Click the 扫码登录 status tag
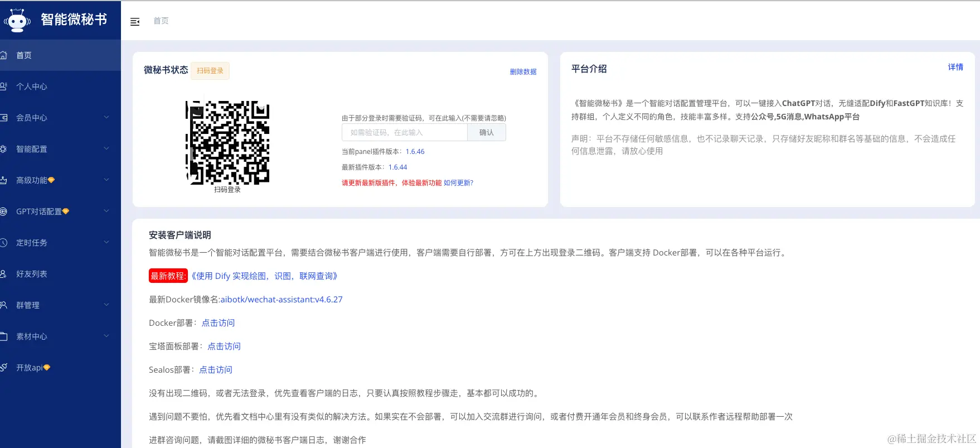 coord(210,71)
